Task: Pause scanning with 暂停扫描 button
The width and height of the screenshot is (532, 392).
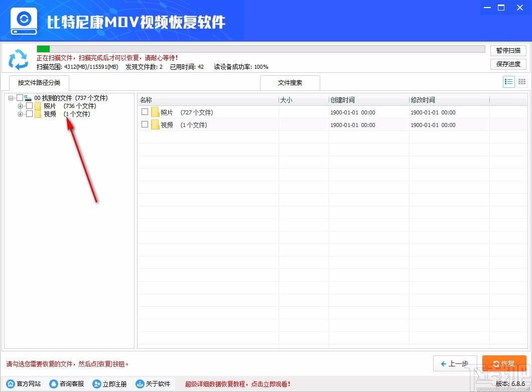Action: (x=508, y=50)
